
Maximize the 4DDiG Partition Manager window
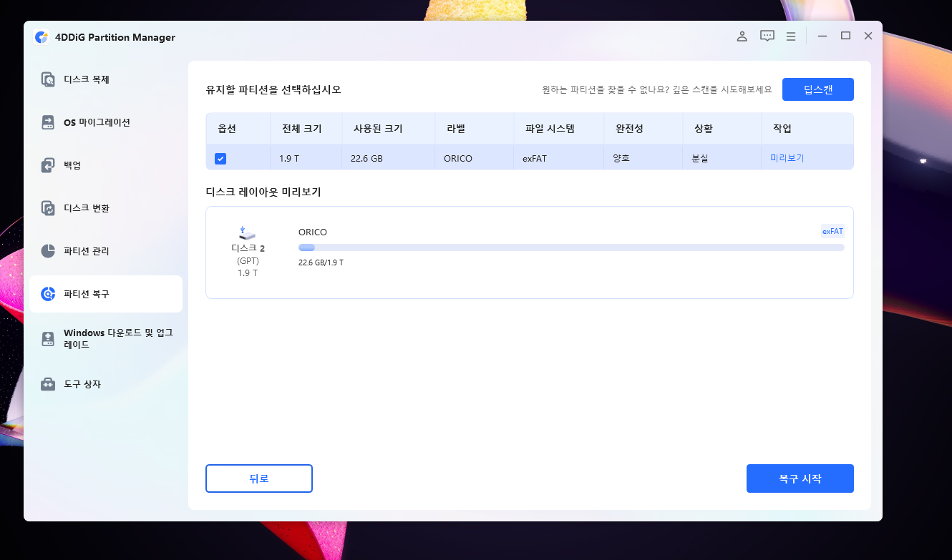pyautogui.click(x=845, y=36)
